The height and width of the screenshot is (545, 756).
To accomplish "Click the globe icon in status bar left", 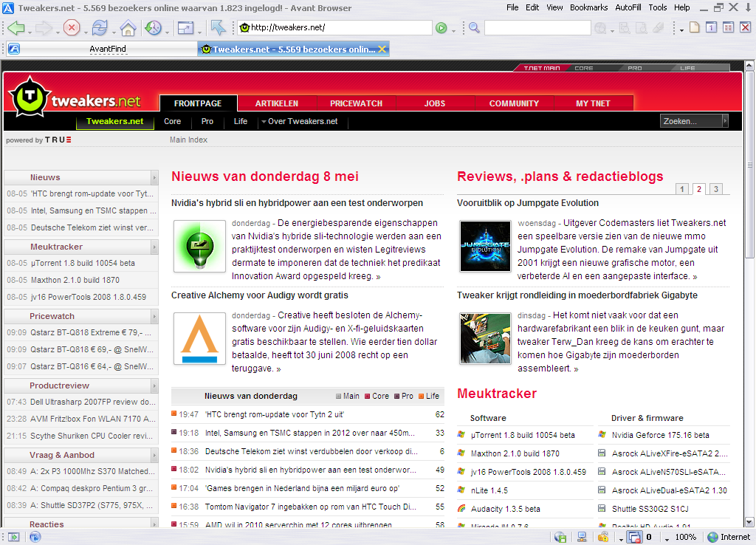I will tap(35, 537).
